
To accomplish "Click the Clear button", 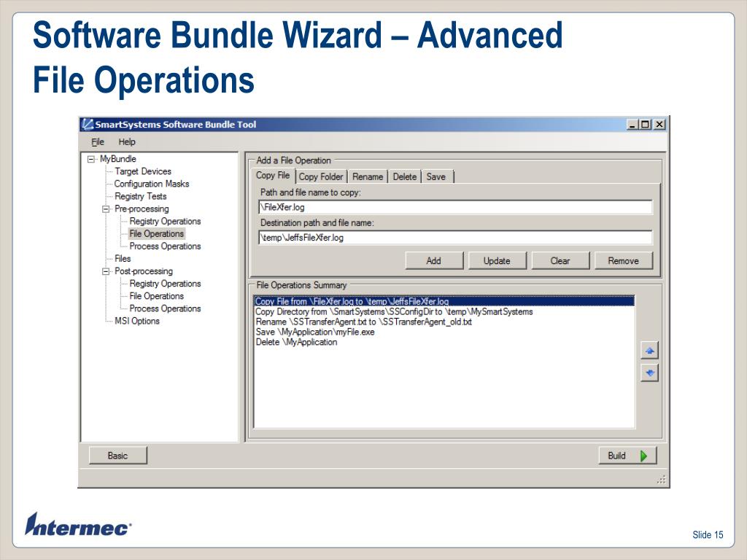I will (560, 261).
